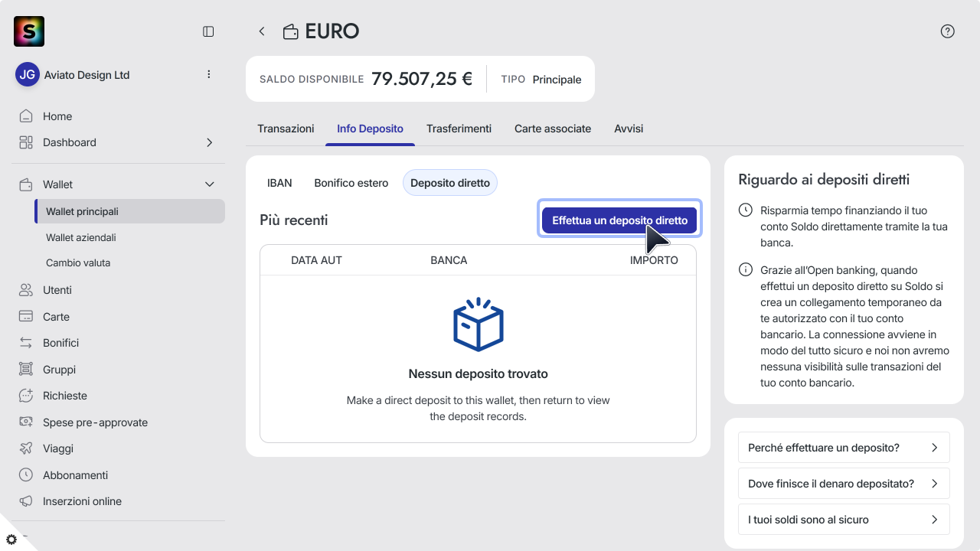Select the Info Deposito tab
The height and width of the screenshot is (551, 980).
point(370,129)
